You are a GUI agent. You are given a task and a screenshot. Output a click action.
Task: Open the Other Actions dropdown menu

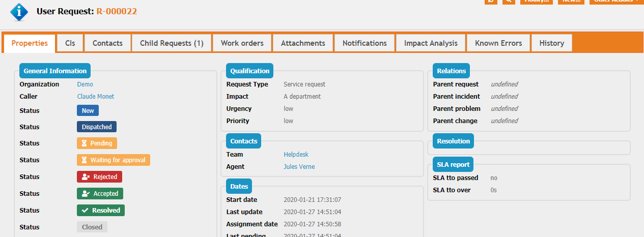tap(614, 2)
